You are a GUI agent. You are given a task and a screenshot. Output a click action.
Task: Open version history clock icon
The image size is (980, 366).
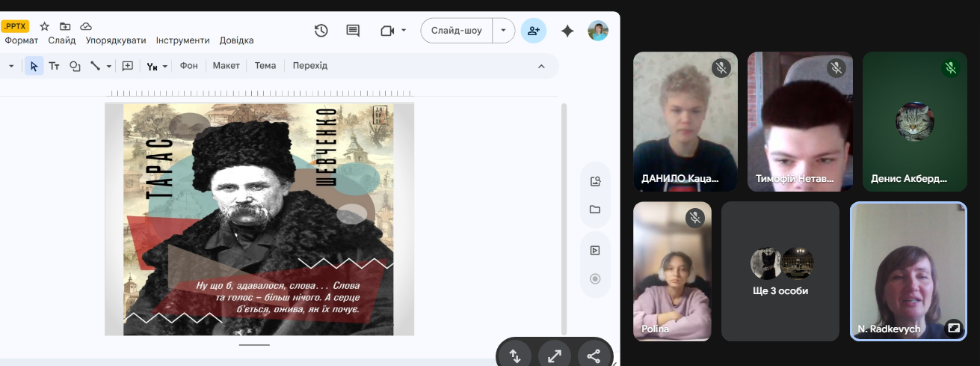(x=321, y=31)
